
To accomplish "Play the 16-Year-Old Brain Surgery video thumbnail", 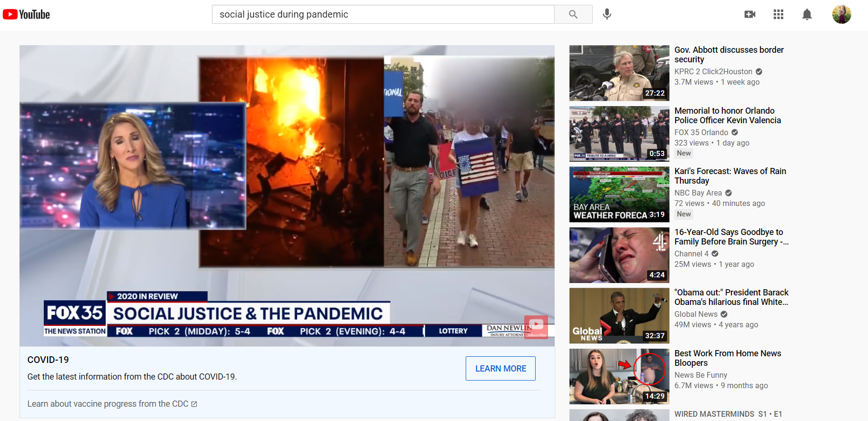I will [619, 255].
